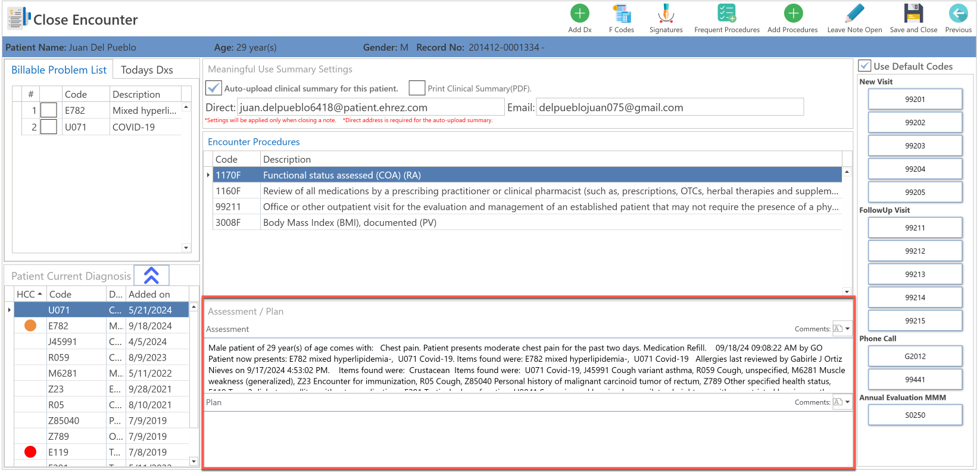Click the down arrow of the Encounter Procedures scrollbar
The width and height of the screenshot is (980, 472).
click(847, 291)
